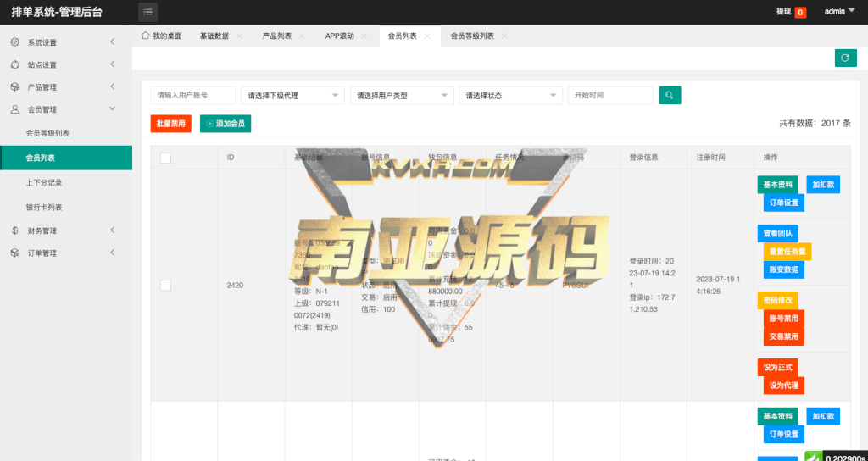Click the 账变数据 button

pos(784,269)
